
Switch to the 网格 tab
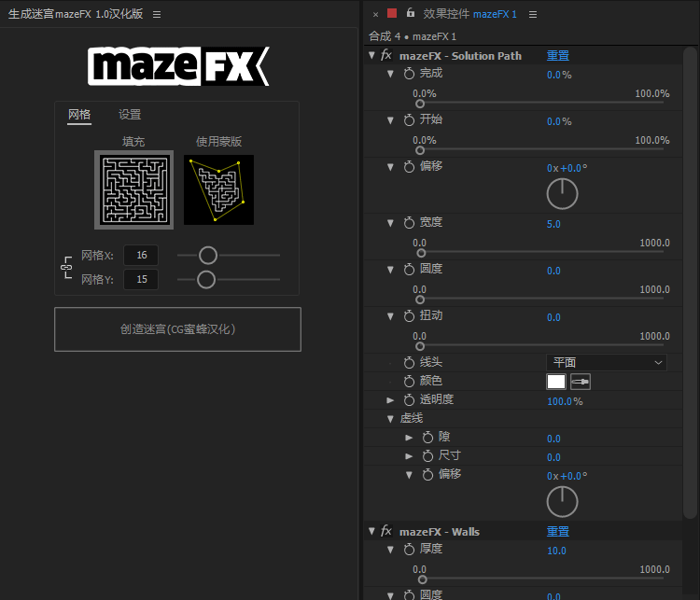[x=79, y=115]
